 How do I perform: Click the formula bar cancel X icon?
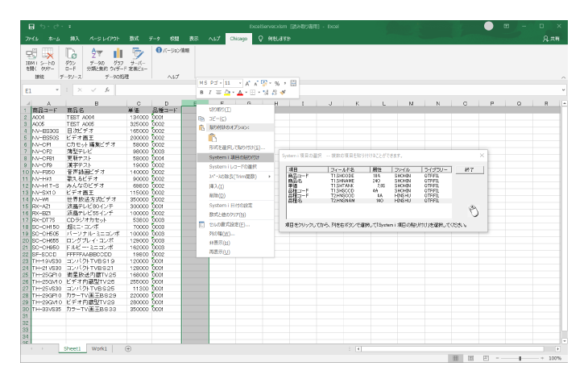click(80, 90)
